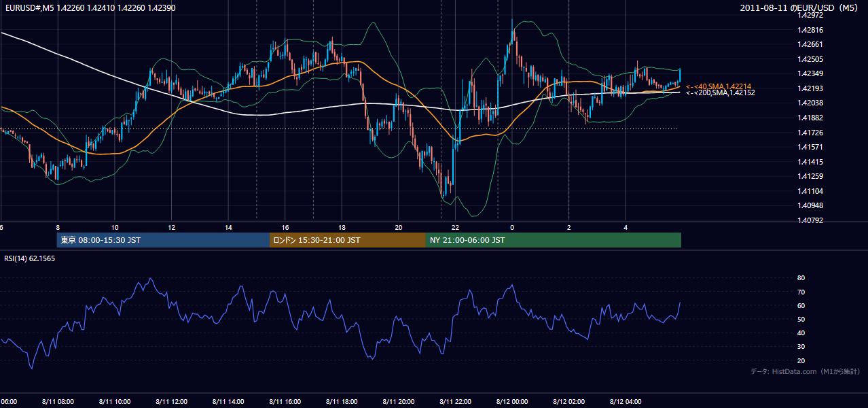The height and width of the screenshot is (408, 868).
Task: Click the RSI axis value 80
Action: [801, 278]
